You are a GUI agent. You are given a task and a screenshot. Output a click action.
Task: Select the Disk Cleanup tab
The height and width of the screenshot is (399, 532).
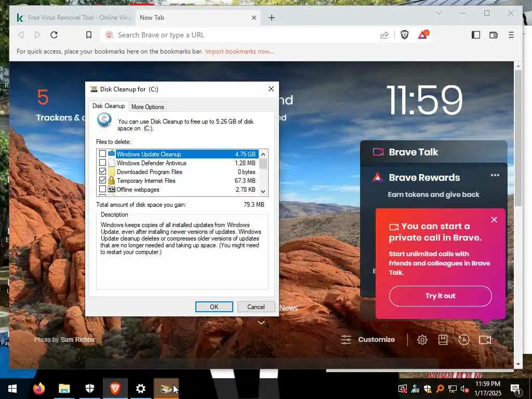point(109,106)
